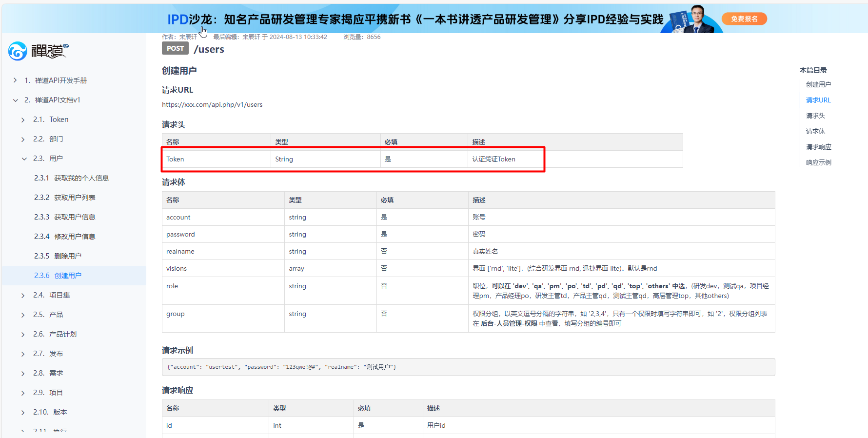868x438 pixels.
Task: Click the 'realname' cell in 请求体 table
Action: pyautogui.click(x=223, y=251)
